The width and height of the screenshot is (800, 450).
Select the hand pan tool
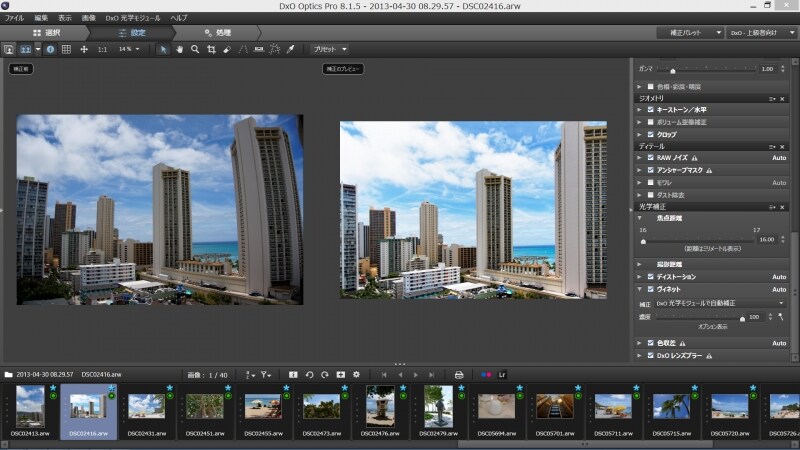coord(180,49)
